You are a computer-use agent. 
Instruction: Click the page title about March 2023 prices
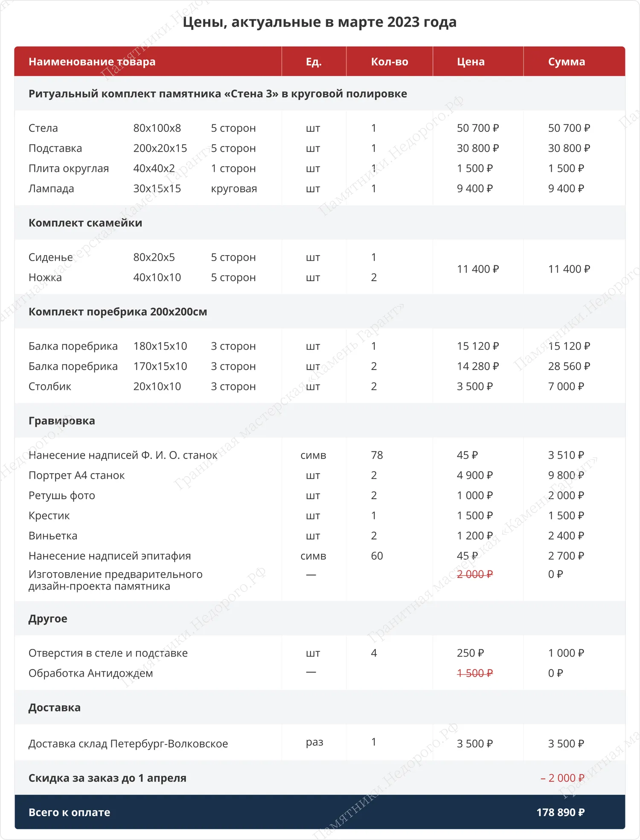[x=320, y=22]
